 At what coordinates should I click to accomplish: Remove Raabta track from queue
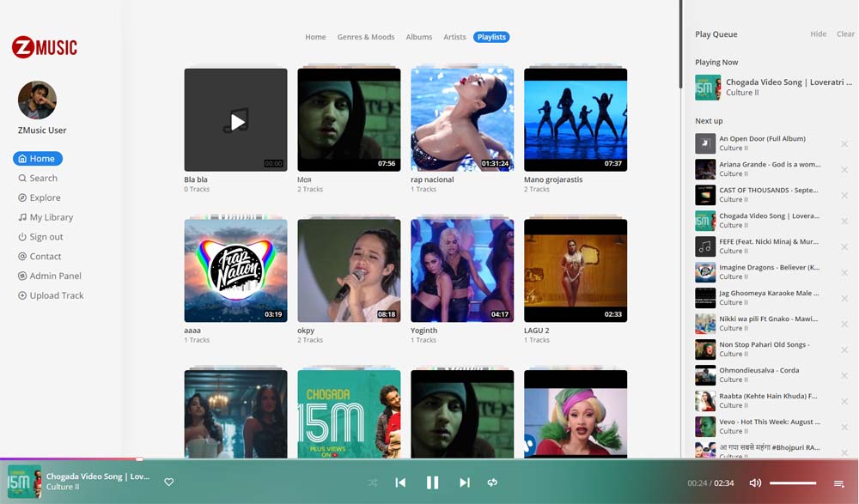[844, 401]
